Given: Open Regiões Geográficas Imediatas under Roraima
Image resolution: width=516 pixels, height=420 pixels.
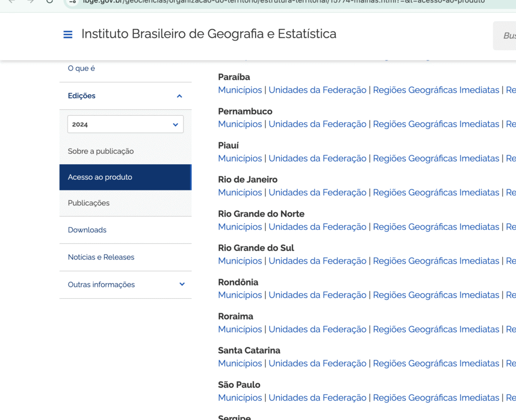Looking at the screenshot, I should (x=436, y=329).
